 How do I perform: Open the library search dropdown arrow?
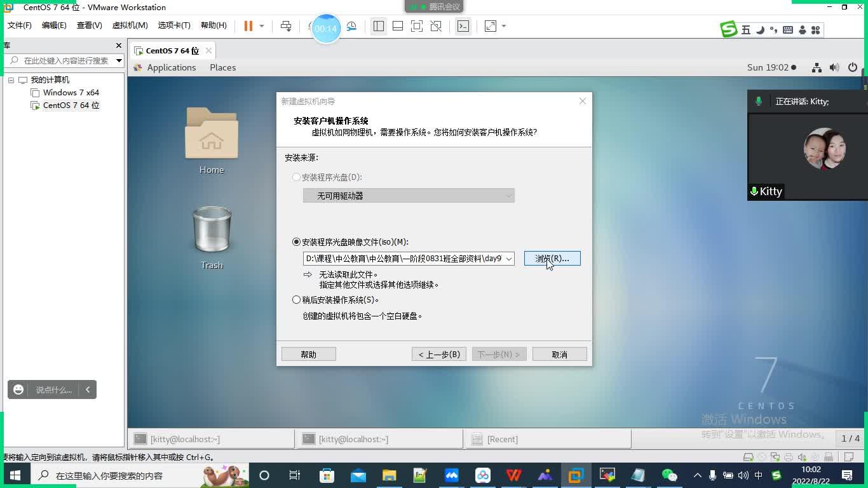tap(119, 60)
